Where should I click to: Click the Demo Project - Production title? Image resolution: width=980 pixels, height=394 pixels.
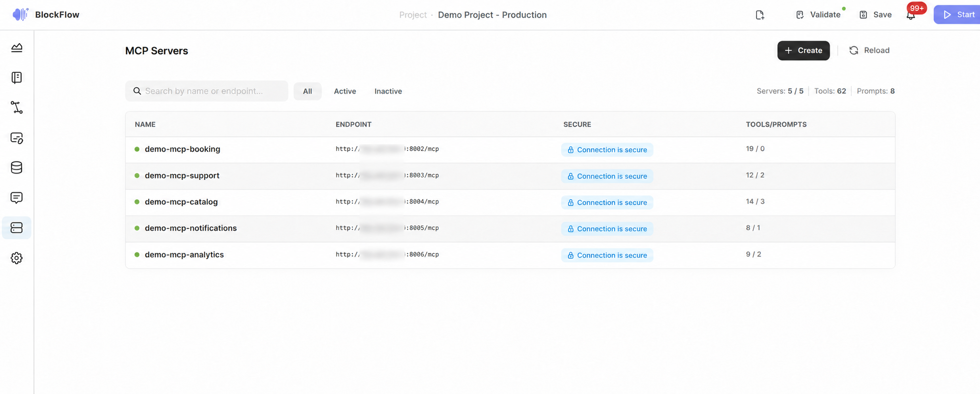tap(492, 15)
